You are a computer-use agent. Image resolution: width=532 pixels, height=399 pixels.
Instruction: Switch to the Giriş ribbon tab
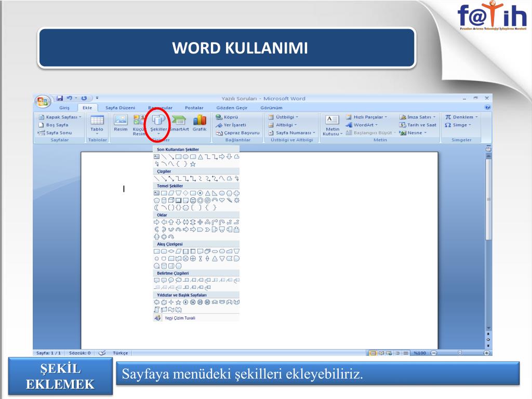64,108
